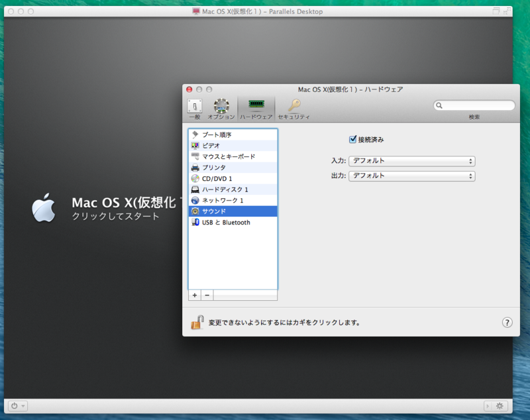Image resolution: width=530 pixels, height=420 pixels.
Task: Open the 入力 dropdown menu
Action: click(x=411, y=161)
